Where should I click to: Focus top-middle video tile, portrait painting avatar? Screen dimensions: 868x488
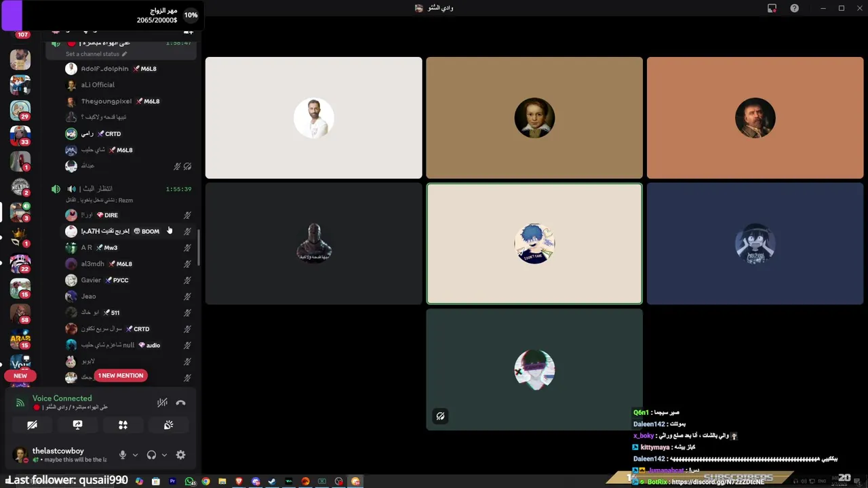tap(534, 118)
